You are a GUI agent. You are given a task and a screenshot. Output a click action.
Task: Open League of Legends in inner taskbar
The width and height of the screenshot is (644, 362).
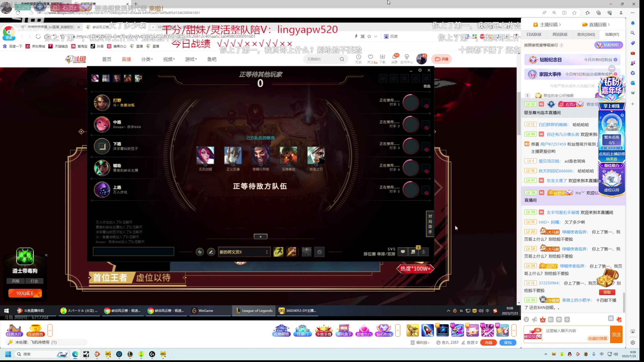point(254,311)
